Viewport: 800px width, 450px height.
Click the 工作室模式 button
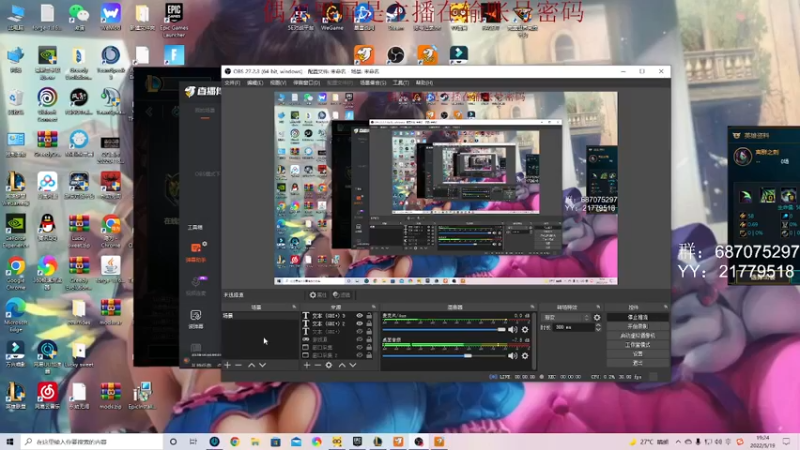pyautogui.click(x=638, y=345)
